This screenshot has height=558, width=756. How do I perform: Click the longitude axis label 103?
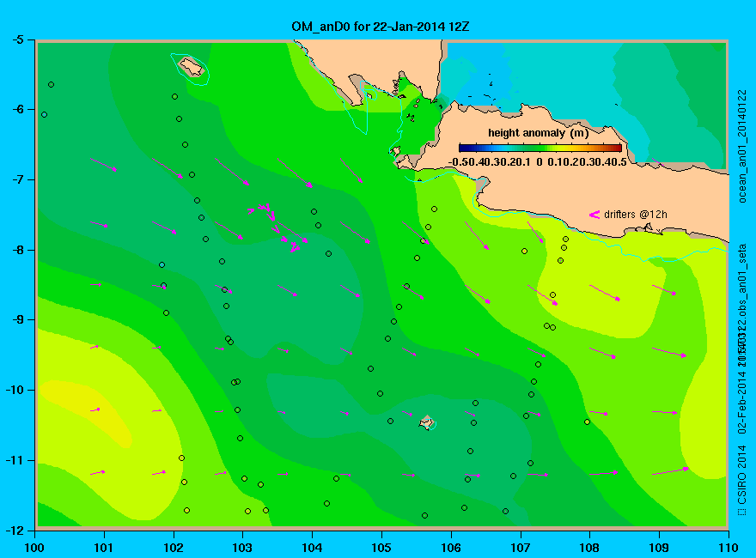click(242, 548)
